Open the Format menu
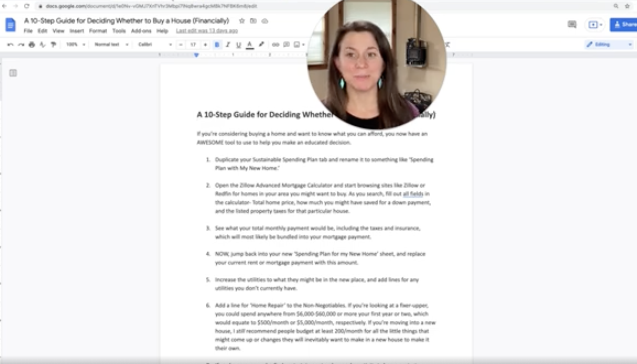Image resolution: width=637 pixels, height=364 pixels. 98,31
